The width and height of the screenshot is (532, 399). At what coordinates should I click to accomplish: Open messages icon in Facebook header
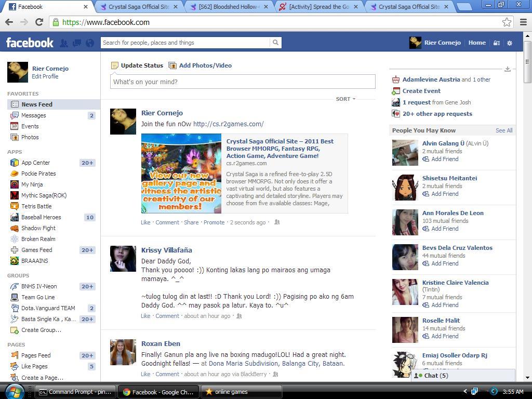(x=77, y=43)
